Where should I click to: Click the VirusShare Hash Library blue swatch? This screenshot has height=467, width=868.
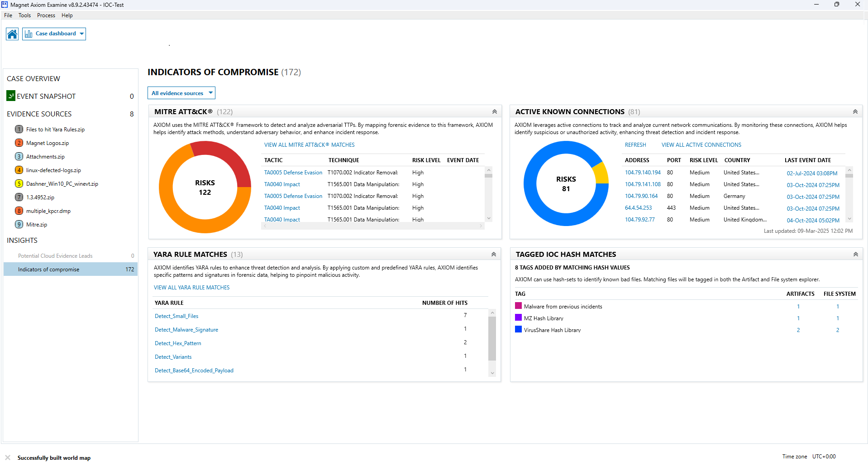[x=518, y=329]
